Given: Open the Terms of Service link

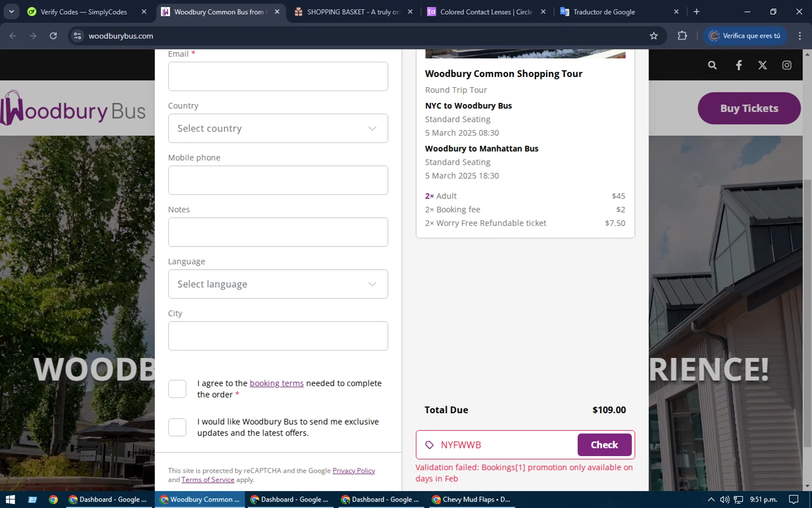Looking at the screenshot, I should [208, 480].
